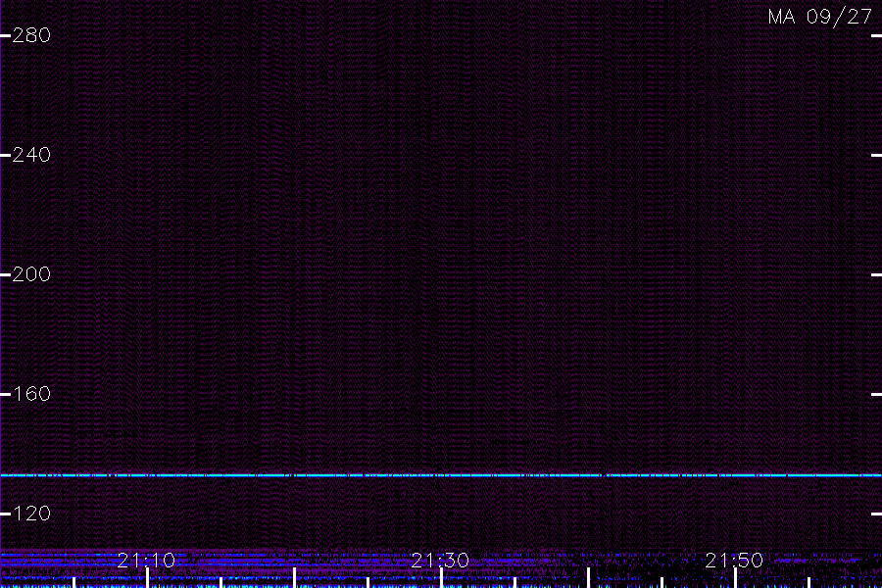The width and height of the screenshot is (882, 588).
Task: Click the cyan horizontal signal line
Action: (x=441, y=475)
